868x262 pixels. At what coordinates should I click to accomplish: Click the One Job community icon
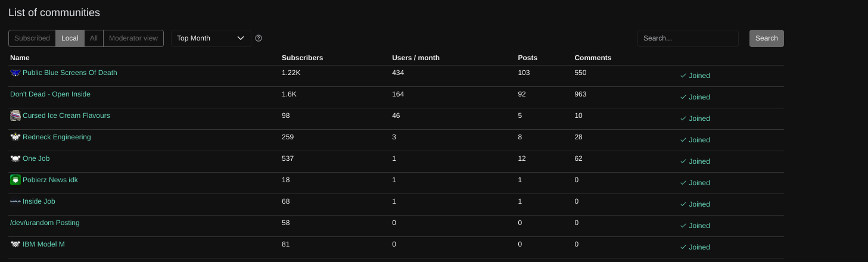tap(15, 158)
